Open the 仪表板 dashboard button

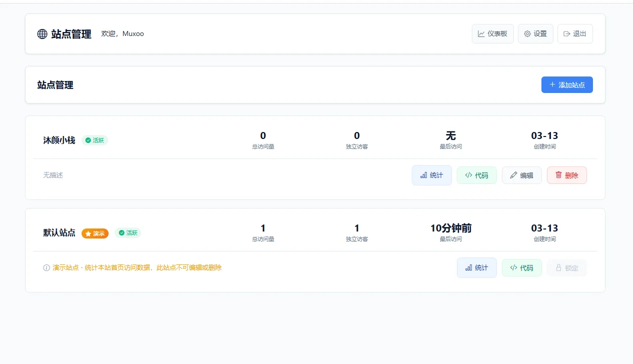pyautogui.click(x=492, y=34)
